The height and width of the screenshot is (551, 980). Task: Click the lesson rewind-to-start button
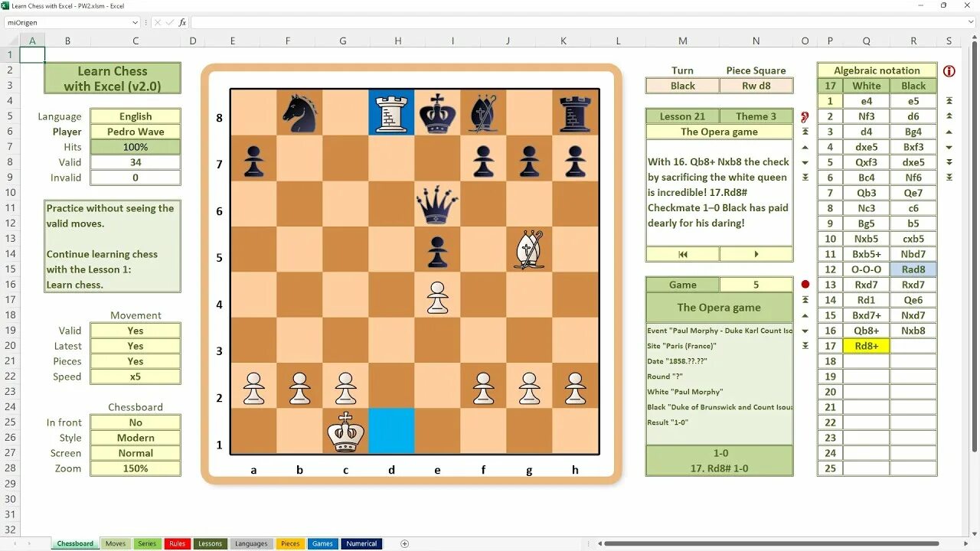point(683,254)
